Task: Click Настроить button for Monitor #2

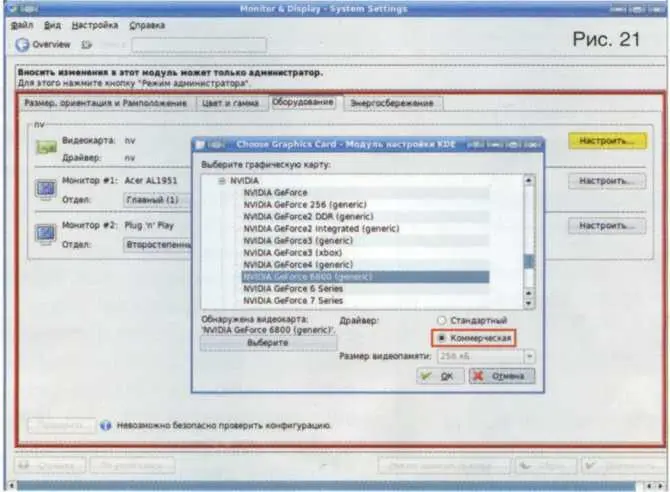Action: (607, 225)
